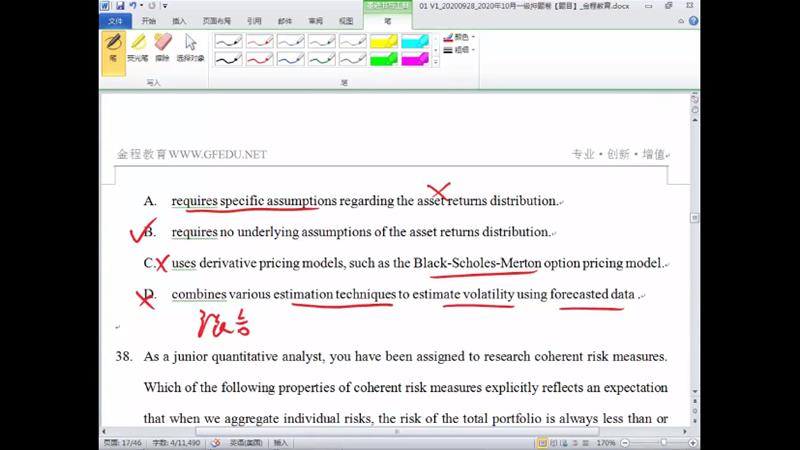Click the 170% zoom level button

coord(605,442)
